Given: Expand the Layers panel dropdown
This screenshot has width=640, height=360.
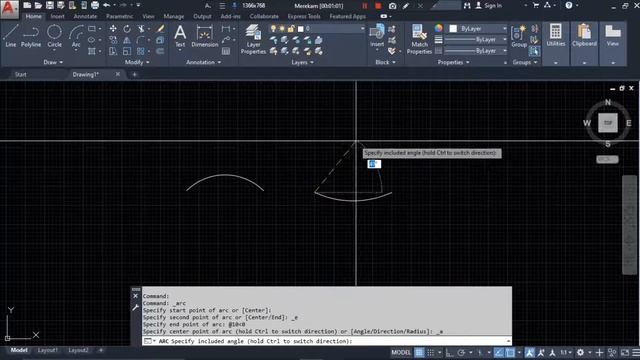Looking at the screenshot, I should (x=302, y=62).
